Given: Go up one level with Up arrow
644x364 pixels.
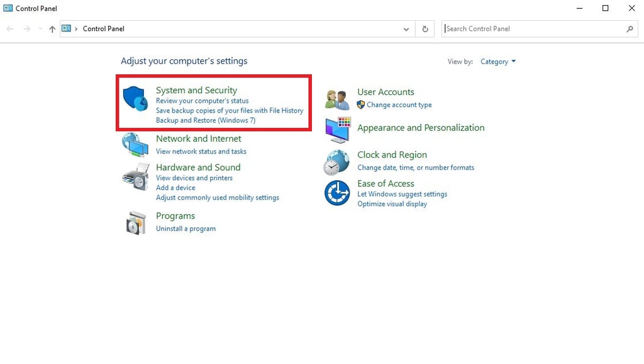Looking at the screenshot, I should (52, 29).
